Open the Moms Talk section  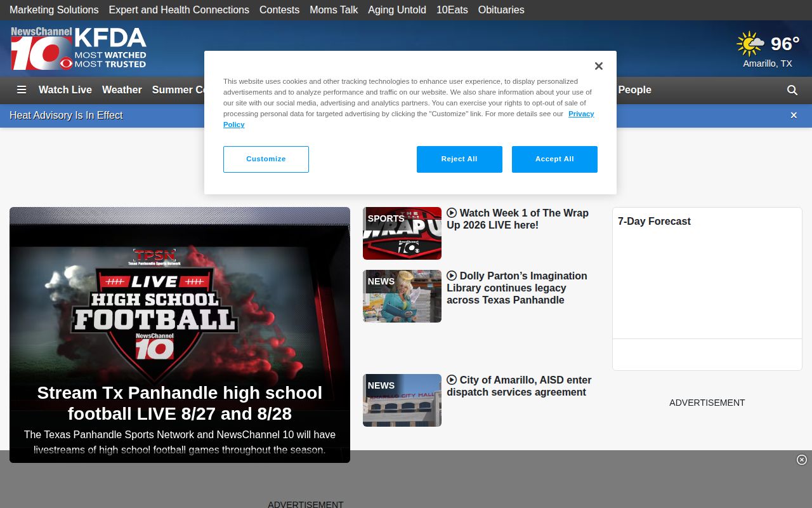tap(334, 10)
